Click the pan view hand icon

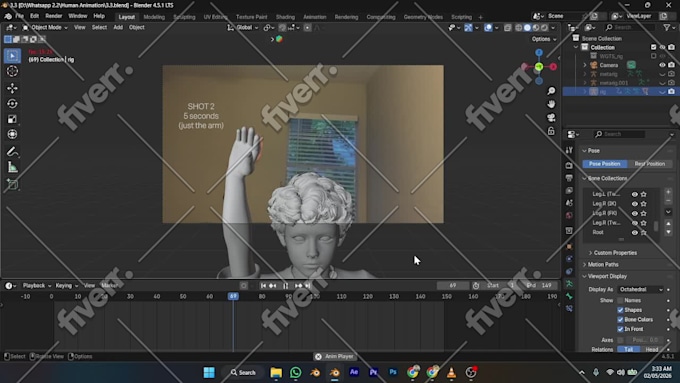pos(551,105)
